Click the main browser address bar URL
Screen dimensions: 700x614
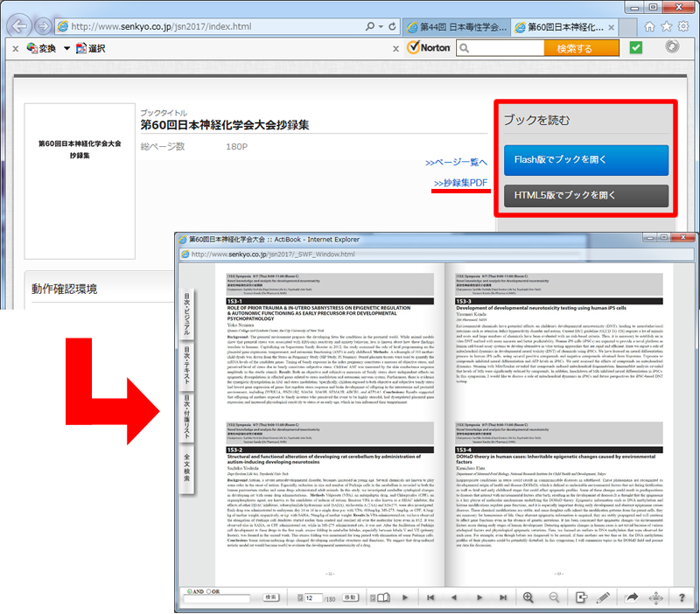click(161, 27)
